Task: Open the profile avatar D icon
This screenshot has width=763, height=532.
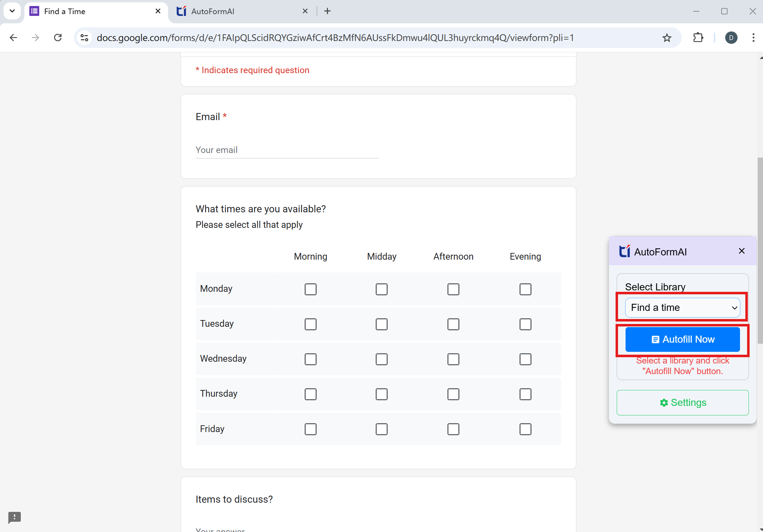Action: click(731, 38)
